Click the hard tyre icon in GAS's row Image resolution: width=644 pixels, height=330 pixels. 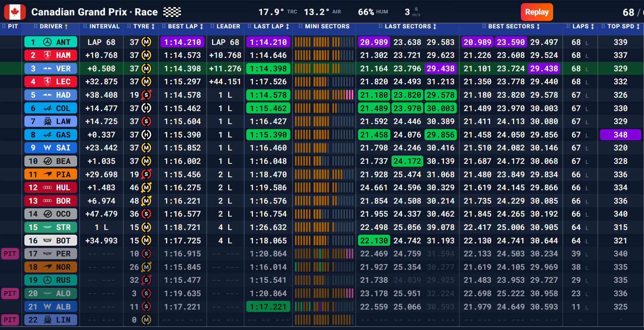point(146,135)
